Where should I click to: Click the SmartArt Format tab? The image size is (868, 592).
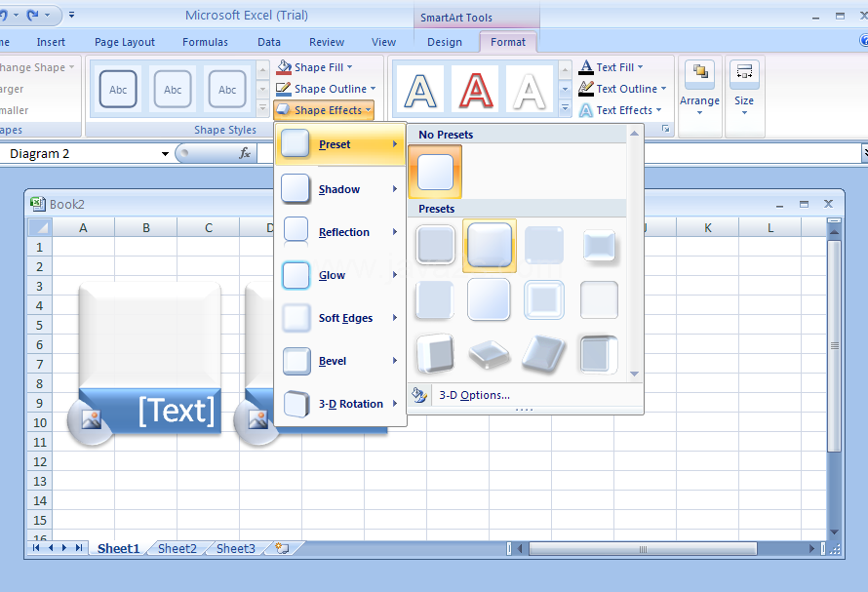click(507, 42)
